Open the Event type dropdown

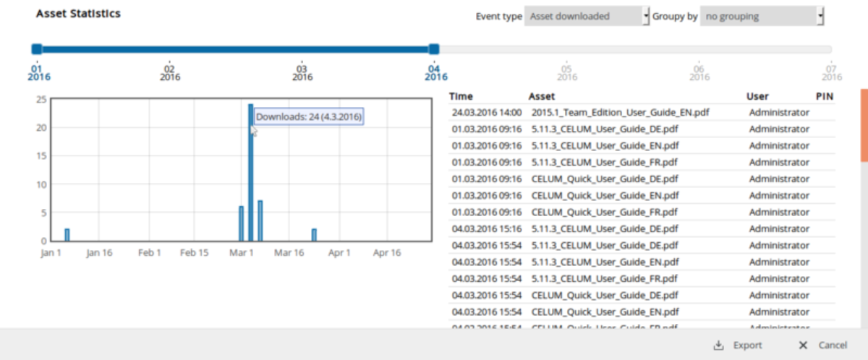[x=586, y=16]
